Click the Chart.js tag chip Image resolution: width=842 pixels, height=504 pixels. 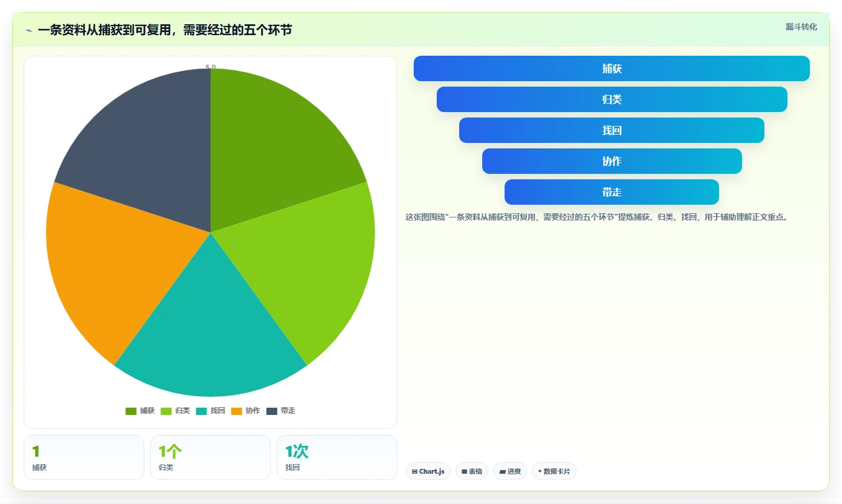point(428,471)
